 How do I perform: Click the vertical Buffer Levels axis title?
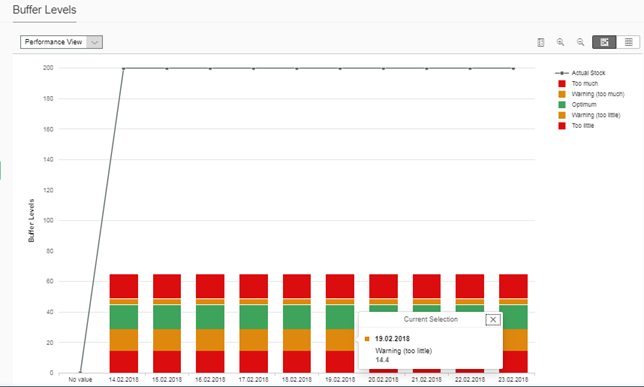tap(31, 221)
